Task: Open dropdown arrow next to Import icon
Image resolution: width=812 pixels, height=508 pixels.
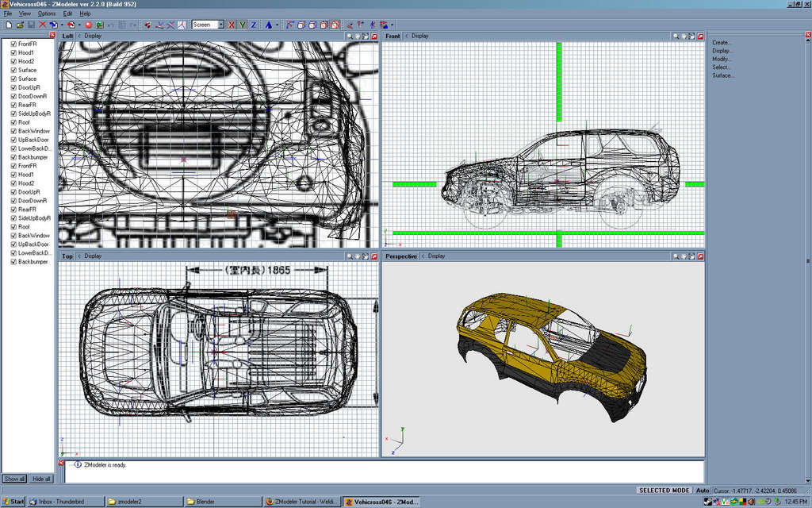Action: pos(62,25)
